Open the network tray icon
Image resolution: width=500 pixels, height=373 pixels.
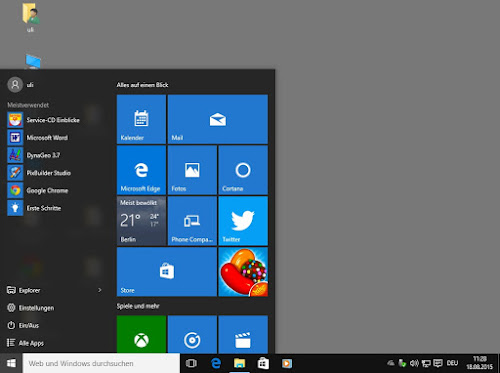(x=426, y=363)
